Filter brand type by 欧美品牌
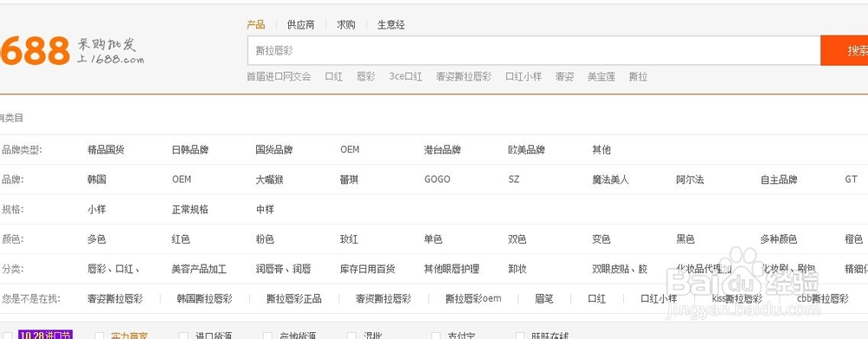 [x=527, y=150]
